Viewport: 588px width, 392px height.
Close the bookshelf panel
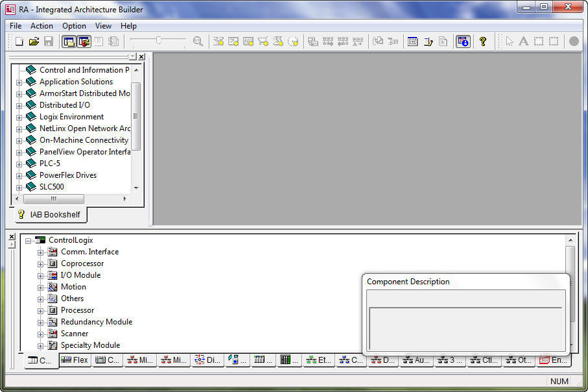[141, 56]
